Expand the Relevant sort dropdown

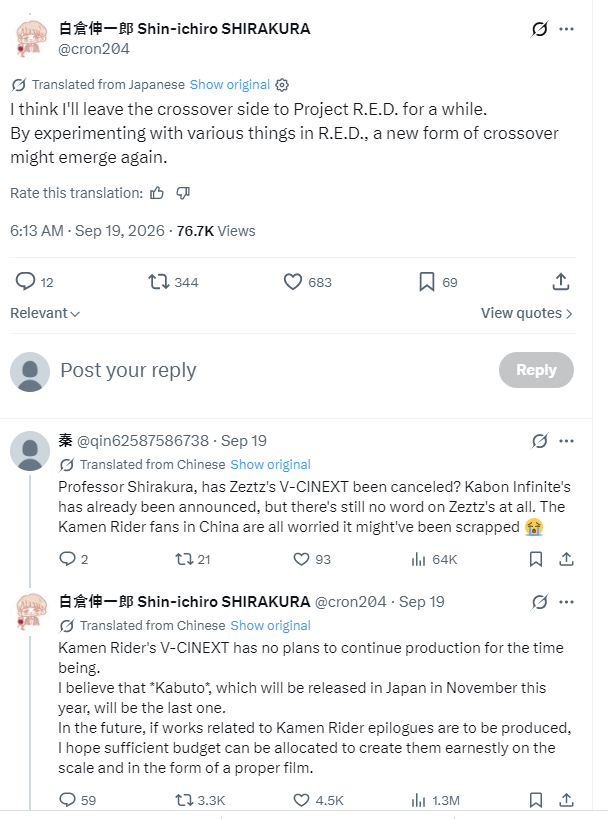45,313
